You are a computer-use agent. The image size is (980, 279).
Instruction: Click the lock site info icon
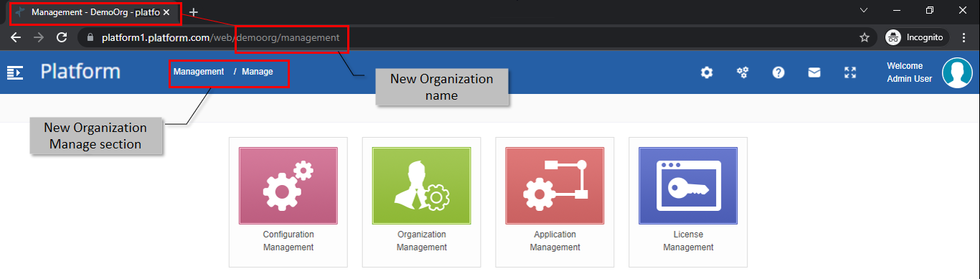tap(90, 37)
